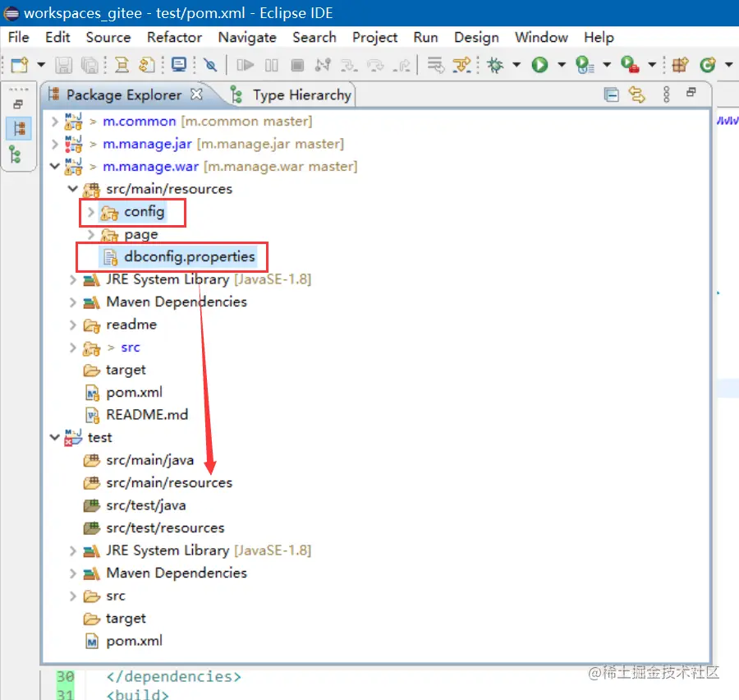
Task: Click the sidebar Type Hierarchy icon
Action: click(15, 154)
